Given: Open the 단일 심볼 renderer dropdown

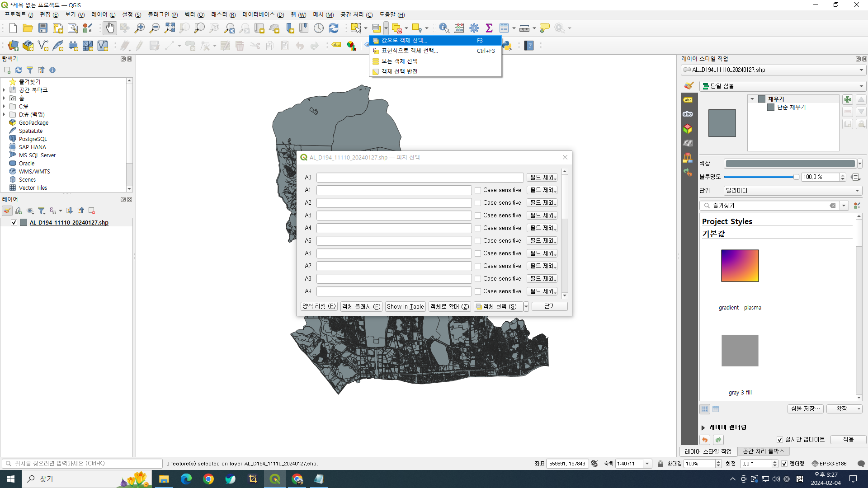Looking at the screenshot, I should 782,86.
